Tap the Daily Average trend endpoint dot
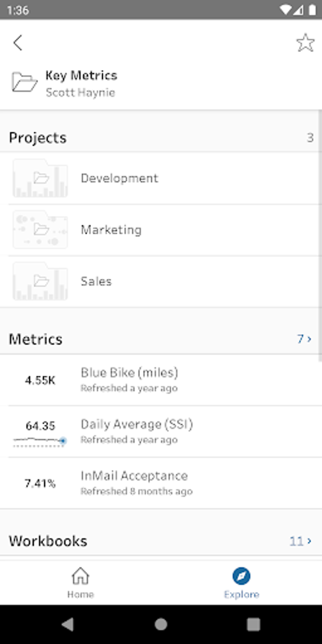The width and height of the screenshot is (322, 644). (63, 441)
